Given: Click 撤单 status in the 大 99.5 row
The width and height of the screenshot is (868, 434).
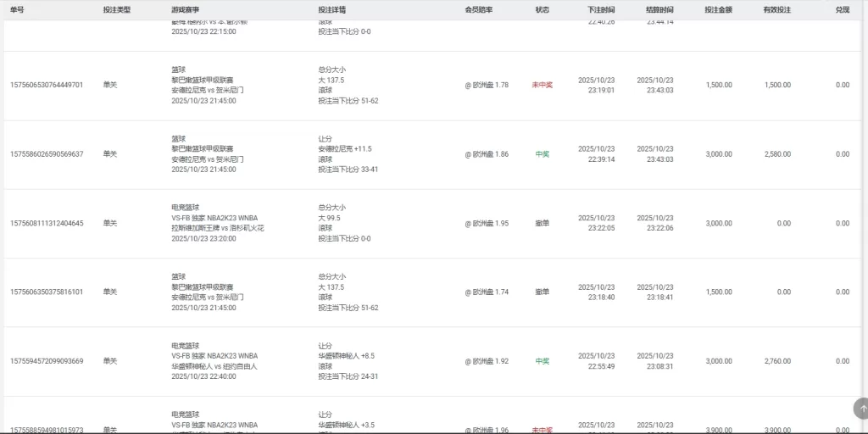Looking at the screenshot, I should click(542, 224).
